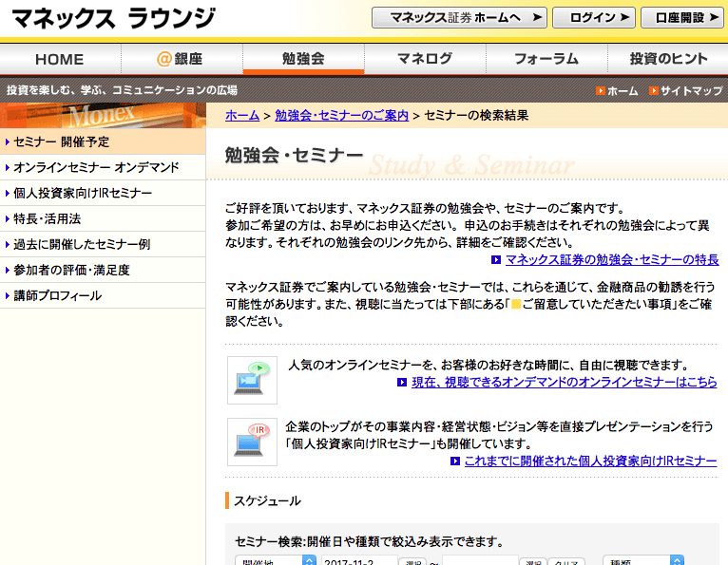Go to the マネログ tab
This screenshot has height=565, width=728.
pos(425,59)
